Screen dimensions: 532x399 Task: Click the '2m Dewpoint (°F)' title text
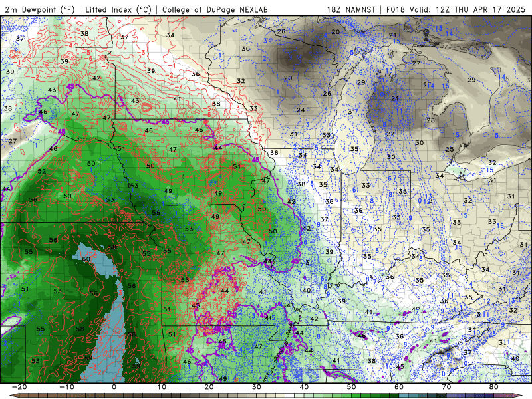point(40,9)
